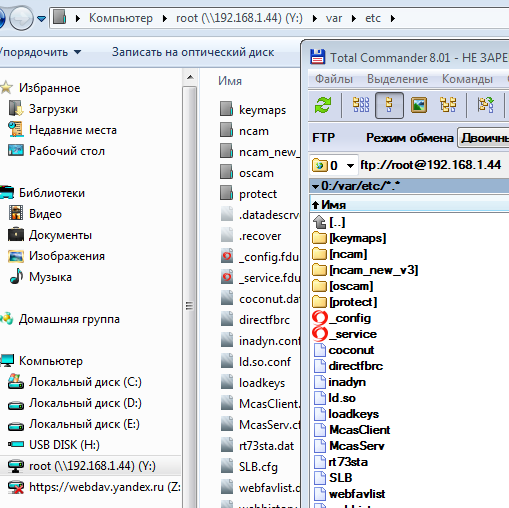This screenshot has width=509, height=508.
Task: Click the Total Commander floppy disk title icon
Action: (317, 57)
